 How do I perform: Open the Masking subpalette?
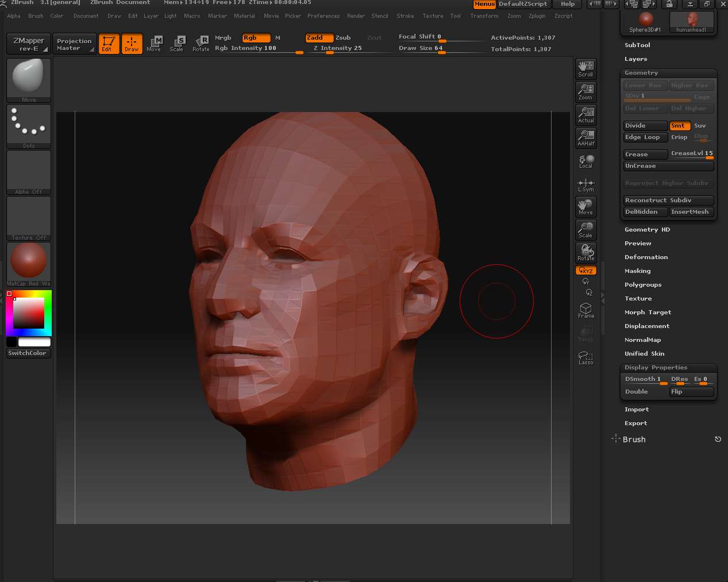[637, 271]
